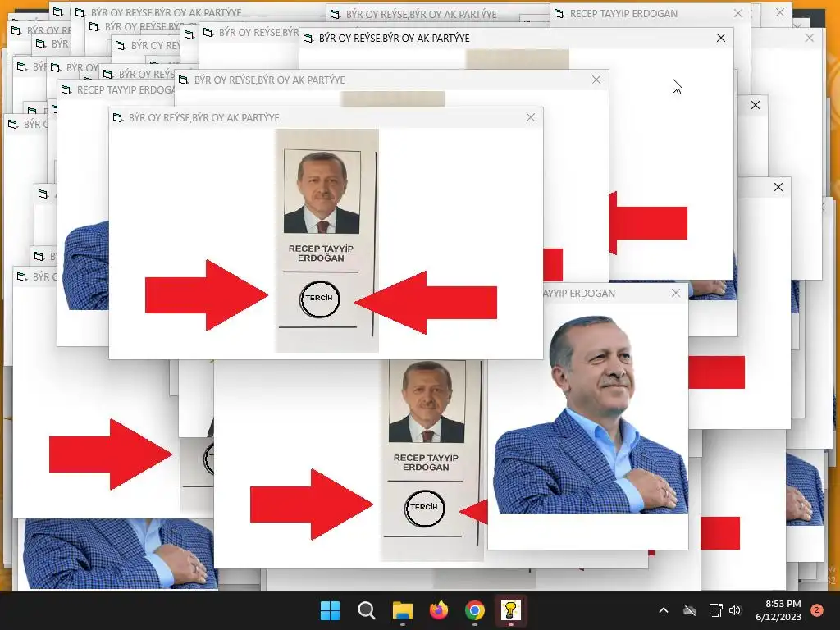Select the yellow lightbulb app on the taskbar
Screen dimensions: 840x630
[x=510, y=610]
